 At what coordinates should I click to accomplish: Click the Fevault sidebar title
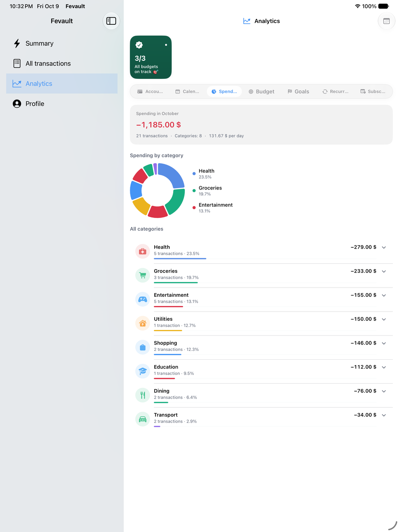62,21
